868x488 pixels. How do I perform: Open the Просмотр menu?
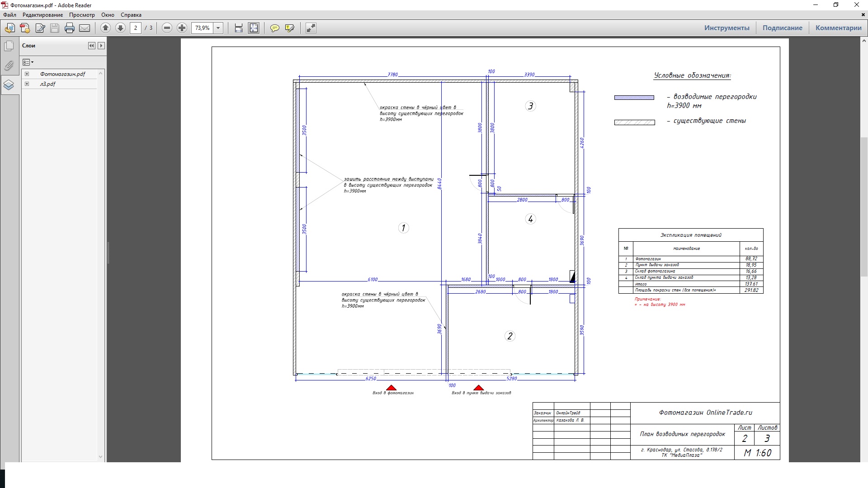coord(82,15)
